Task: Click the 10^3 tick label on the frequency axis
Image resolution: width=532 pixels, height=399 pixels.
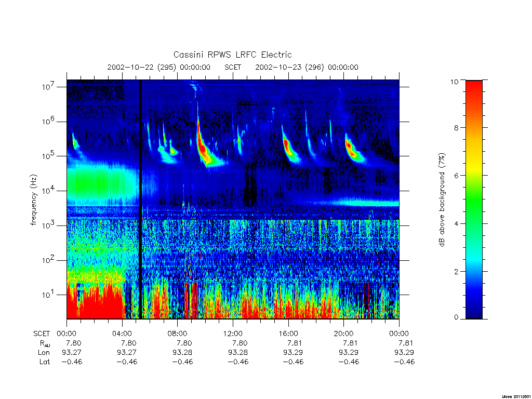Action: (49, 225)
